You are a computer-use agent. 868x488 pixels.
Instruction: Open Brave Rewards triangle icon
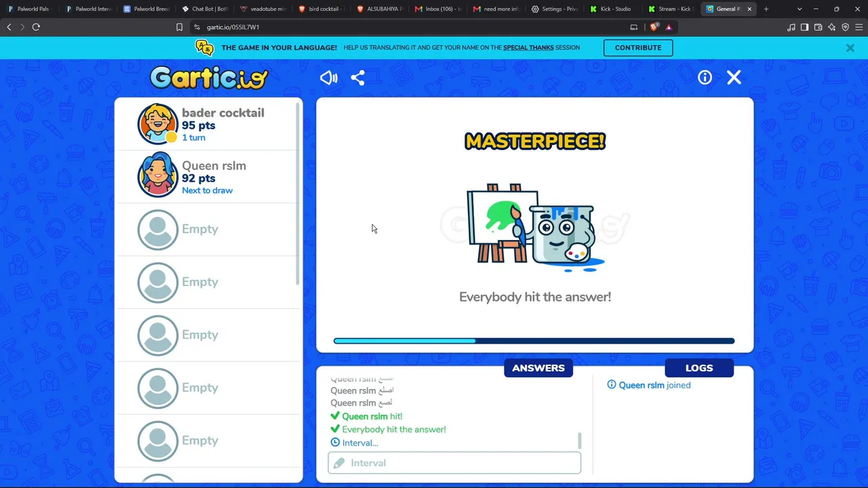coord(669,27)
